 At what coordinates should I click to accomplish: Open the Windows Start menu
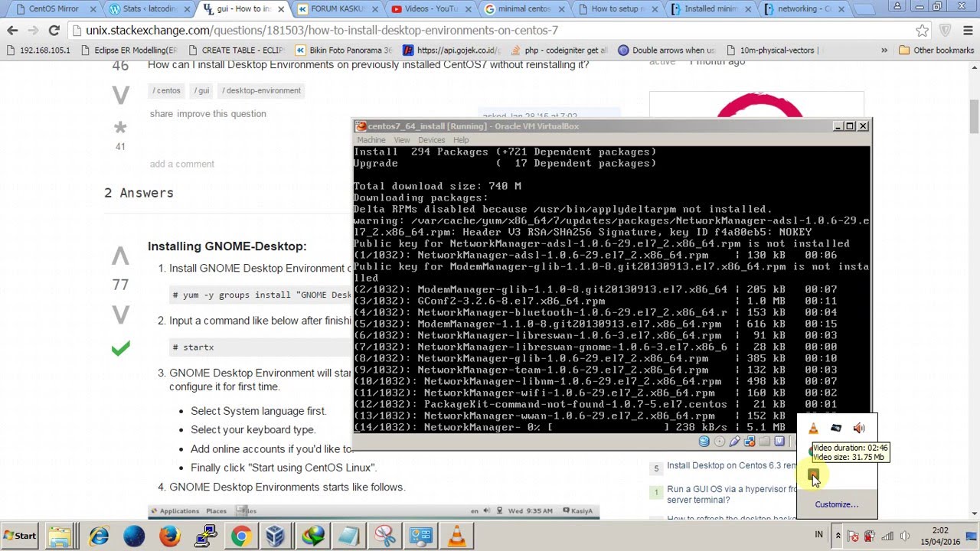coord(21,536)
